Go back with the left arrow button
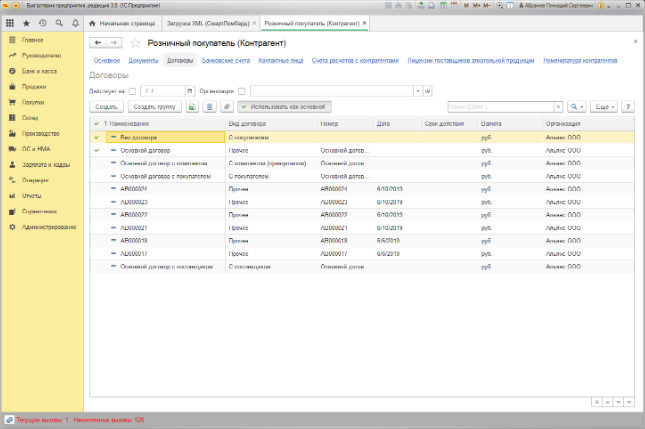This screenshot has height=429, width=645. click(x=98, y=42)
